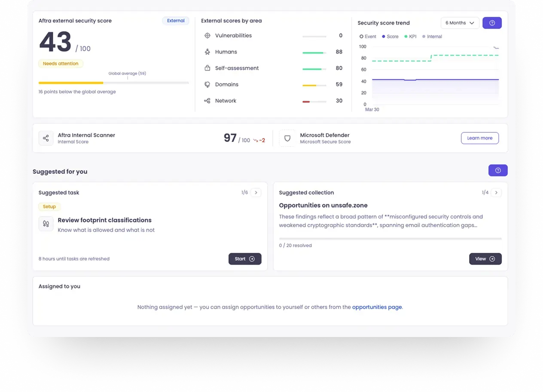Click the Microsoft Secure Score text
543x392 pixels.
(x=325, y=142)
